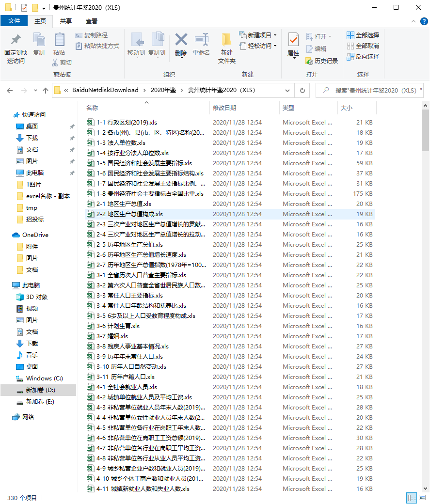Switch to details view icon in status bar

[412, 498]
